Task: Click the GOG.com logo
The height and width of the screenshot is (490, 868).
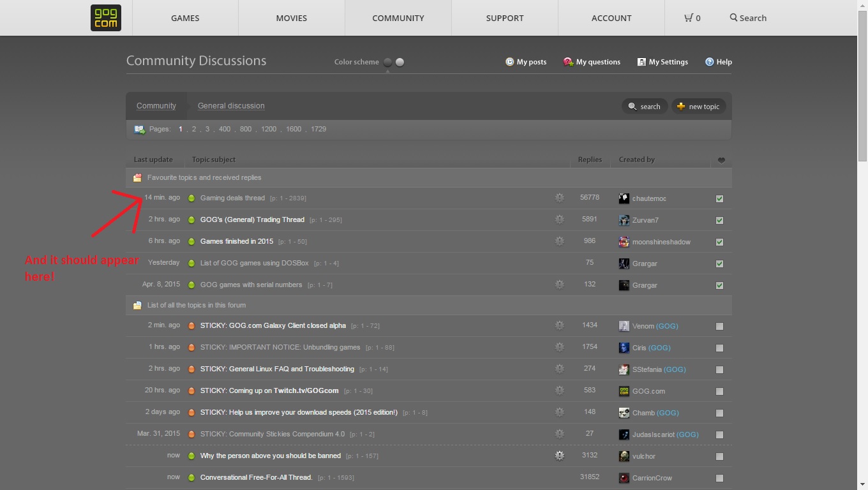Action: (x=106, y=18)
